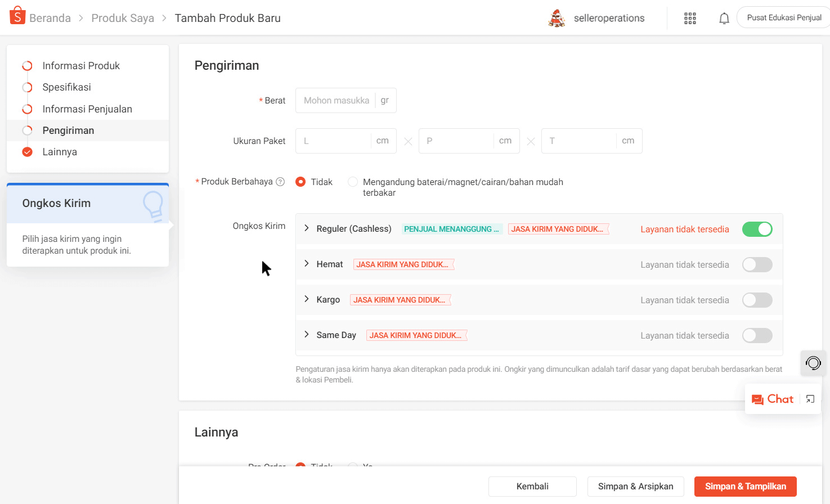The image size is (830, 504).
Task: Click the Simpan & Tampilkan button
Action: 745,486
